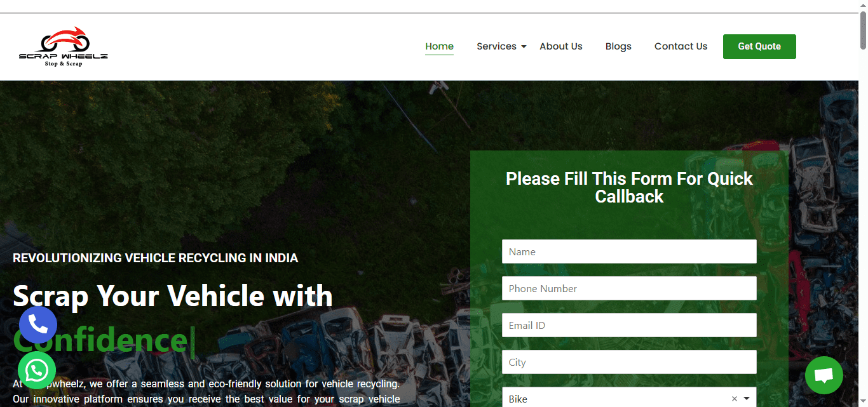
Task: Open the blue phone call floating icon
Action: 38,324
